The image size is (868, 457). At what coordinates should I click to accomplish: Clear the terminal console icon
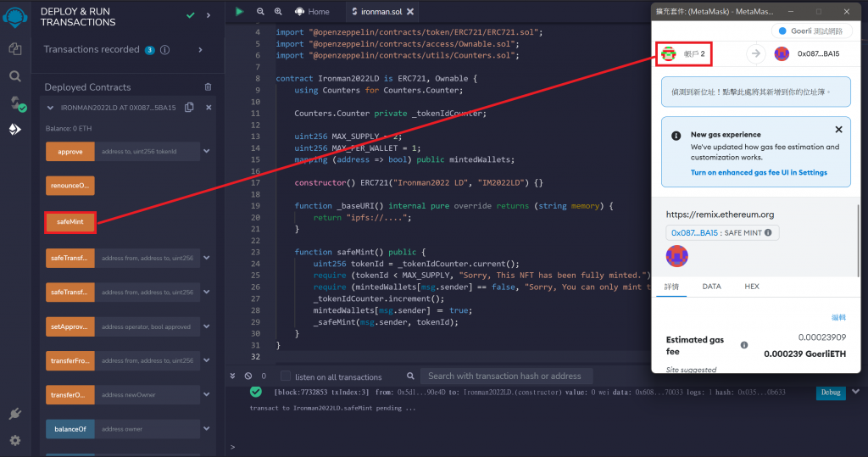click(x=248, y=376)
